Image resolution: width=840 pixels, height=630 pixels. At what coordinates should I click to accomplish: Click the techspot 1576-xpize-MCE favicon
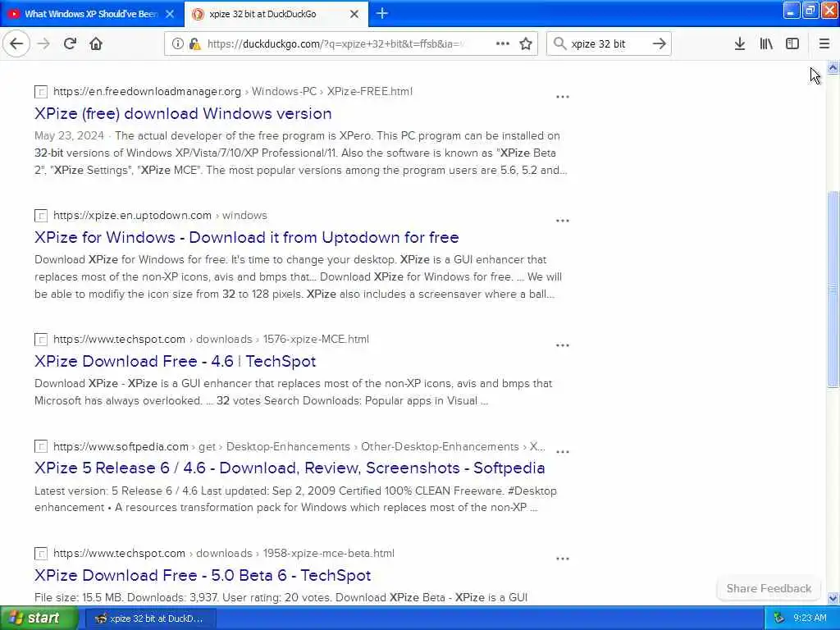click(41, 340)
